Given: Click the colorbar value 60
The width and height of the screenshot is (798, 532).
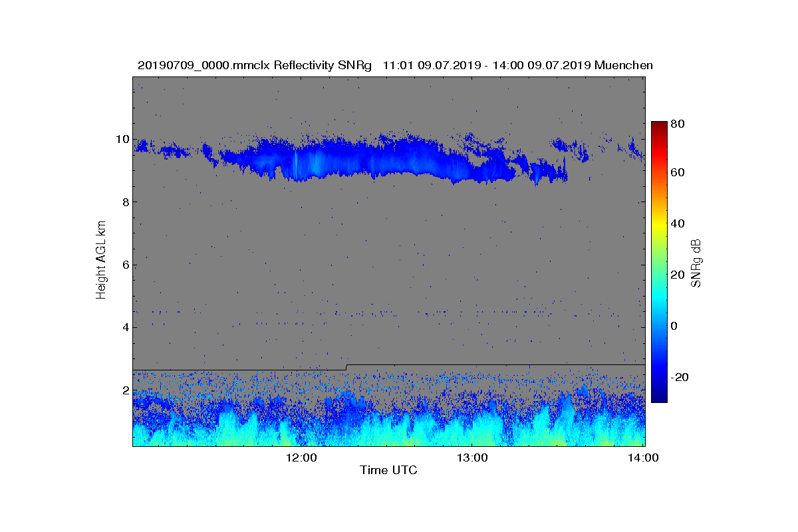Looking at the screenshot, I should tap(678, 173).
